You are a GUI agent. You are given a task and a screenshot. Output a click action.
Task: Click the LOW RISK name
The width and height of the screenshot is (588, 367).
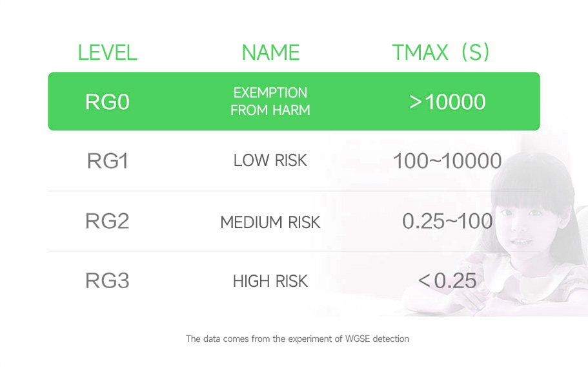[270, 161]
